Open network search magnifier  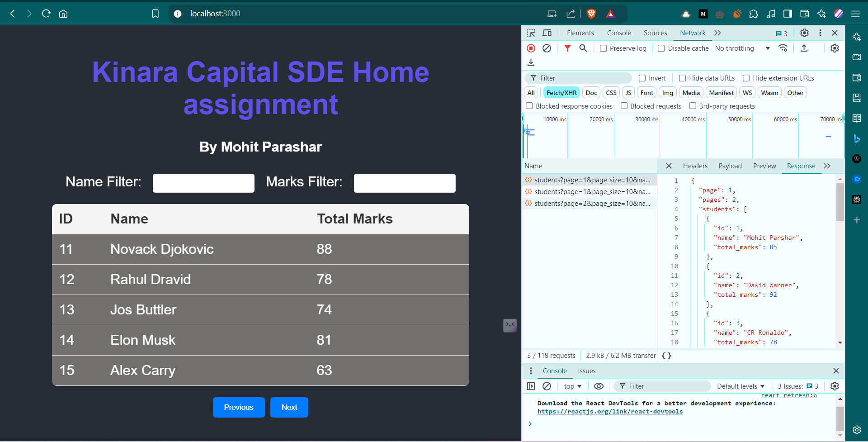583,48
